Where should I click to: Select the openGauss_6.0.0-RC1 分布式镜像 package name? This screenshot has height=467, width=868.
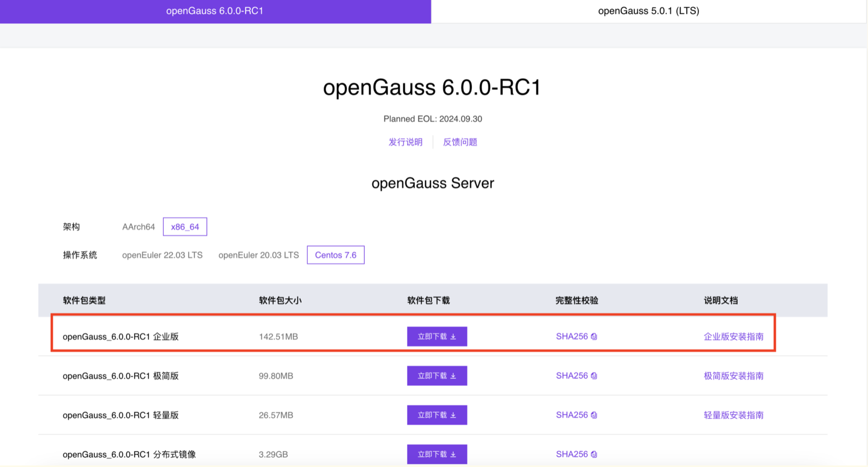(x=129, y=454)
